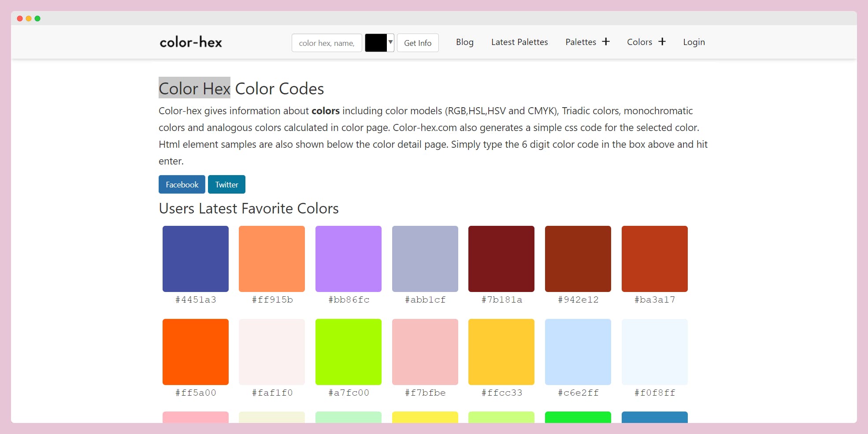
Task: Click the #abb1cf hex code label
Action: (425, 300)
